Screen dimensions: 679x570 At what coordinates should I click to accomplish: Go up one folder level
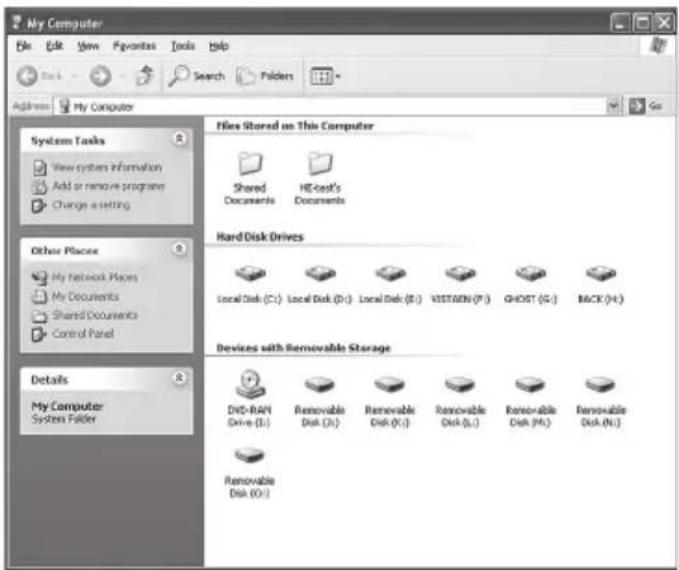[x=145, y=76]
